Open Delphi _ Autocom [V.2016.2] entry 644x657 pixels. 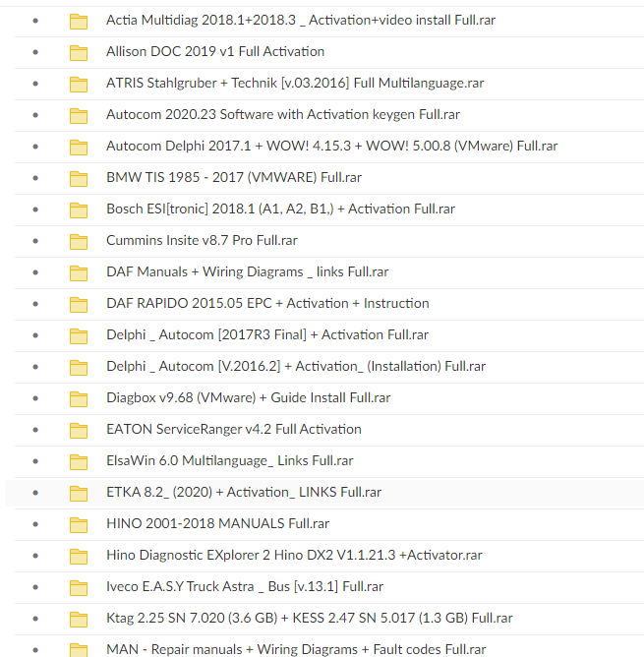(x=296, y=366)
